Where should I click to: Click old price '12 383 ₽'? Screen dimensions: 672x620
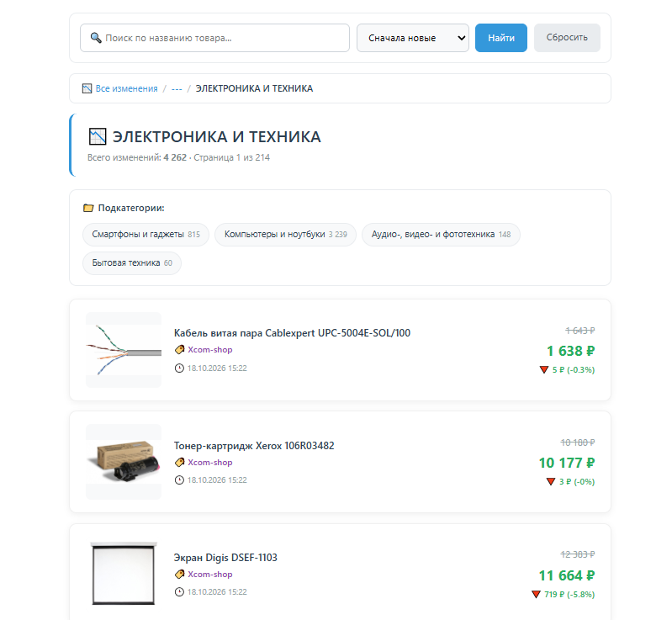pyautogui.click(x=577, y=554)
